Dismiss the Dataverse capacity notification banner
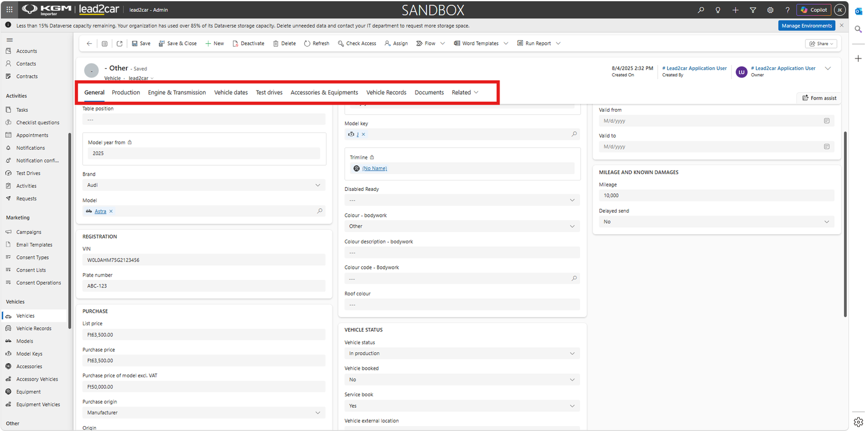Image resolution: width=868 pixels, height=431 pixels. pyautogui.click(x=841, y=25)
